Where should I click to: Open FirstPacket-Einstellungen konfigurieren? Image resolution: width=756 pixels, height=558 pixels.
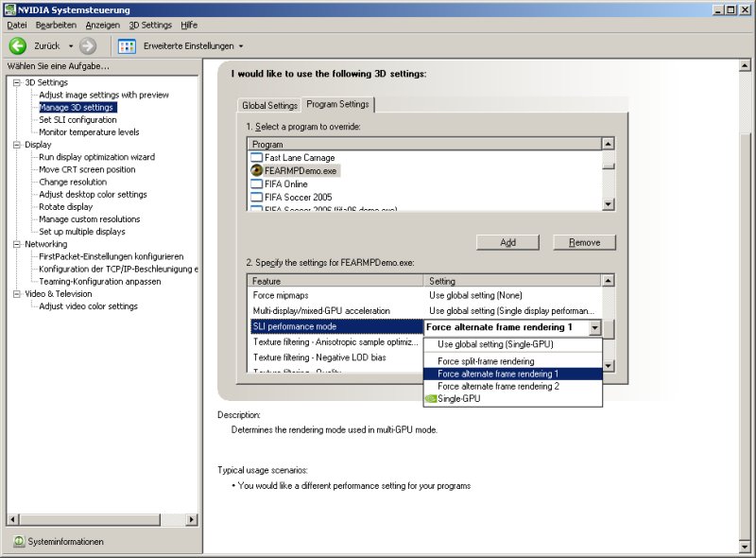[111, 256]
